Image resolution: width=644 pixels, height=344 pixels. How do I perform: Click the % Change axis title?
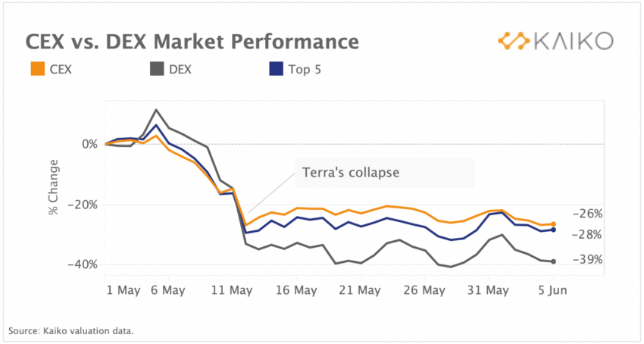(x=53, y=187)
